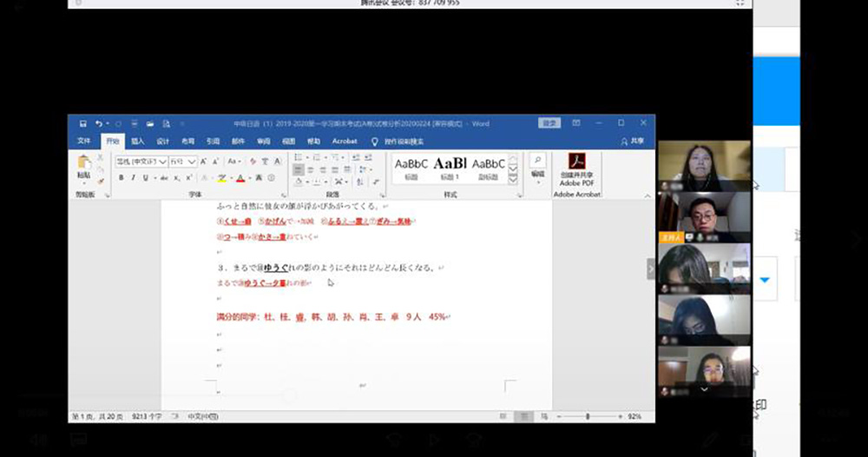Click the Save icon in Word's title bar

(x=82, y=123)
